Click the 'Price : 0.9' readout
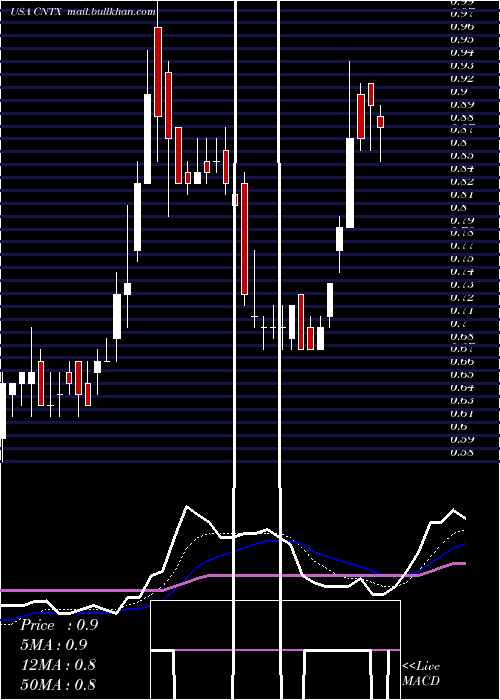The image size is (500, 700). point(59,625)
